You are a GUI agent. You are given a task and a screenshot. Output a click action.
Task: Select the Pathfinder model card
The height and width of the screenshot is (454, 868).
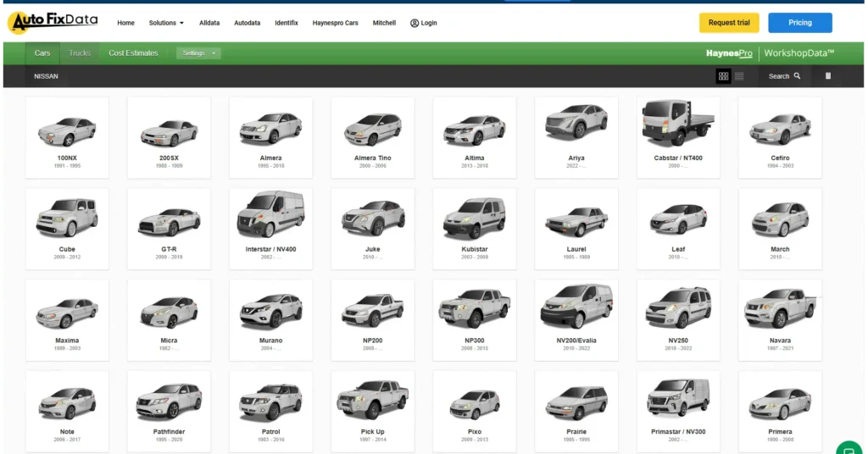click(169, 412)
